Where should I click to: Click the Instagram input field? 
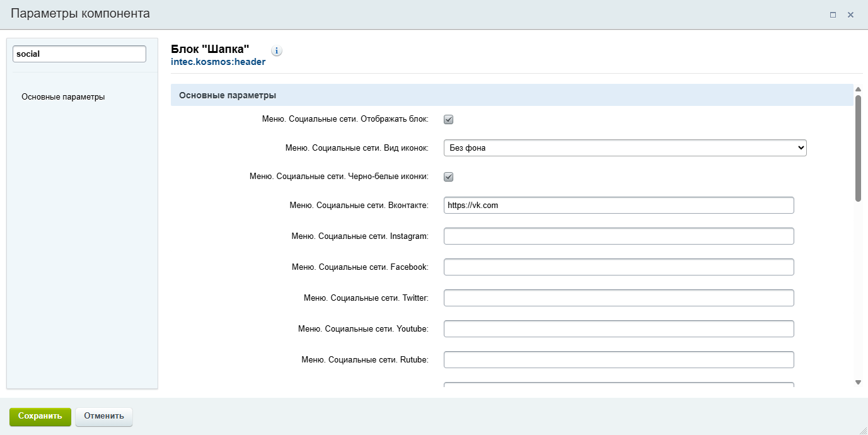618,236
